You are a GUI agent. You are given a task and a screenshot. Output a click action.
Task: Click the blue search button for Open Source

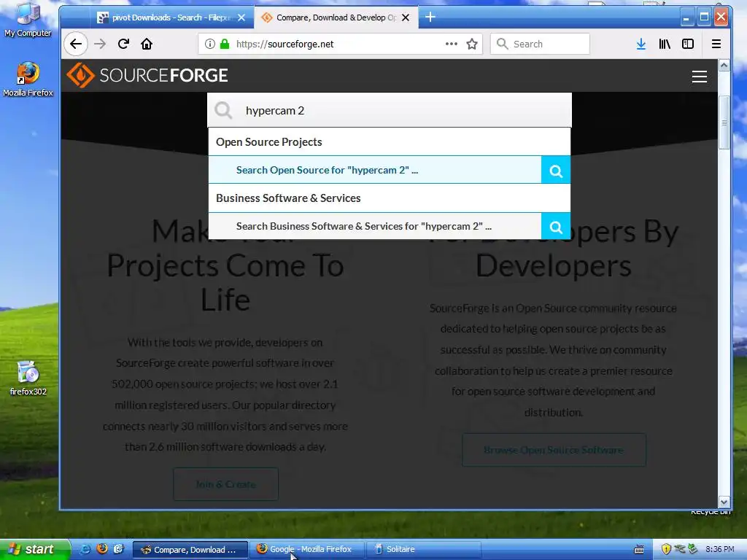pos(555,170)
